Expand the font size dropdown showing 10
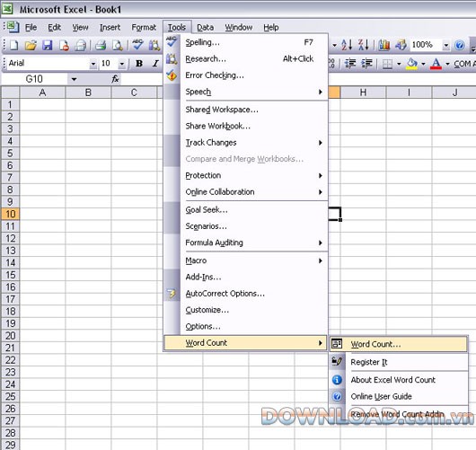Image resolution: width=476 pixels, height=450 pixels. point(122,64)
